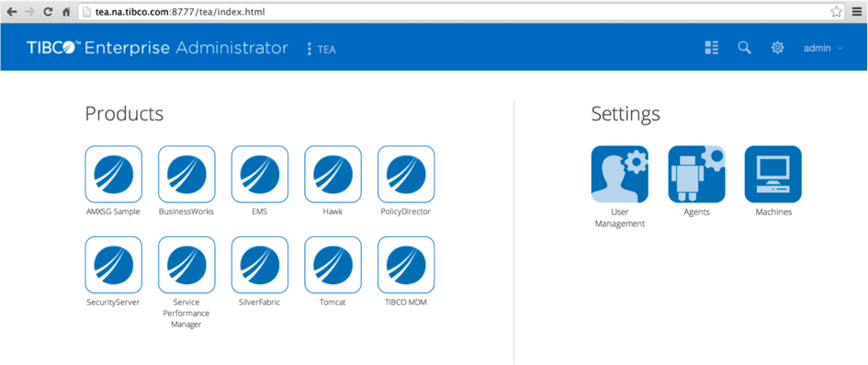868x365 pixels.
Task: Click the TIBCO MDM label text
Action: pyautogui.click(x=406, y=302)
